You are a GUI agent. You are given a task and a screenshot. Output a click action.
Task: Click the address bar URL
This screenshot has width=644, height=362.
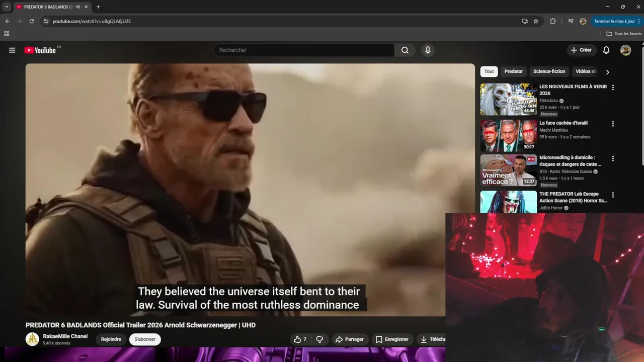[92, 21]
